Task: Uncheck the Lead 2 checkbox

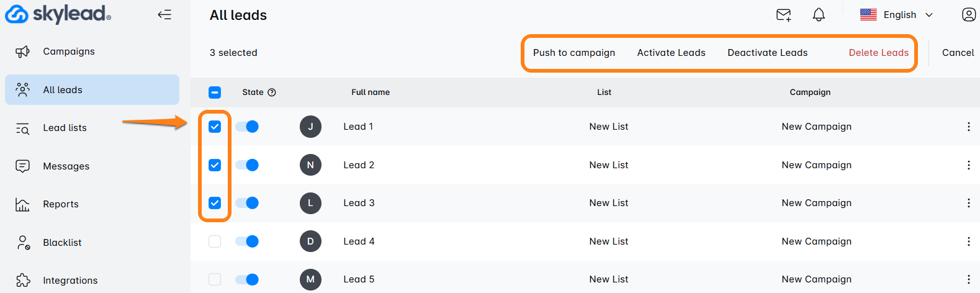Action: pyautogui.click(x=215, y=165)
